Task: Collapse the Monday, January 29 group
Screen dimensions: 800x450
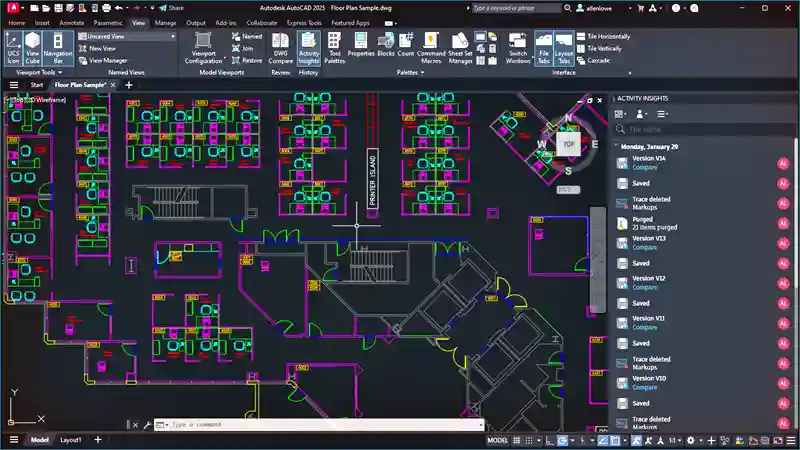Action: [x=617, y=146]
